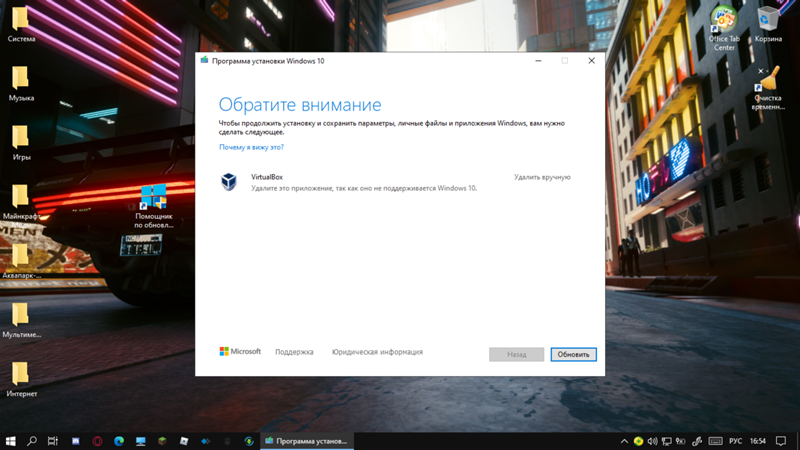Image resolution: width=800 pixels, height=450 pixels.
Task: Select the Музыка desktop folder
Action: [x=21, y=83]
